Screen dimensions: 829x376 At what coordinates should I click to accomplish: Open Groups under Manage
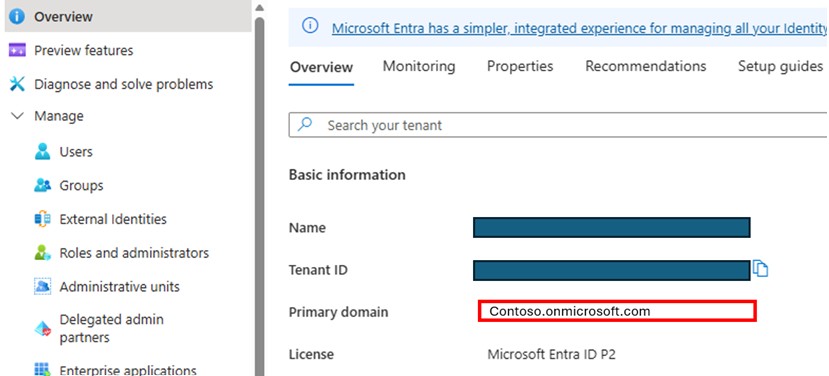click(81, 186)
